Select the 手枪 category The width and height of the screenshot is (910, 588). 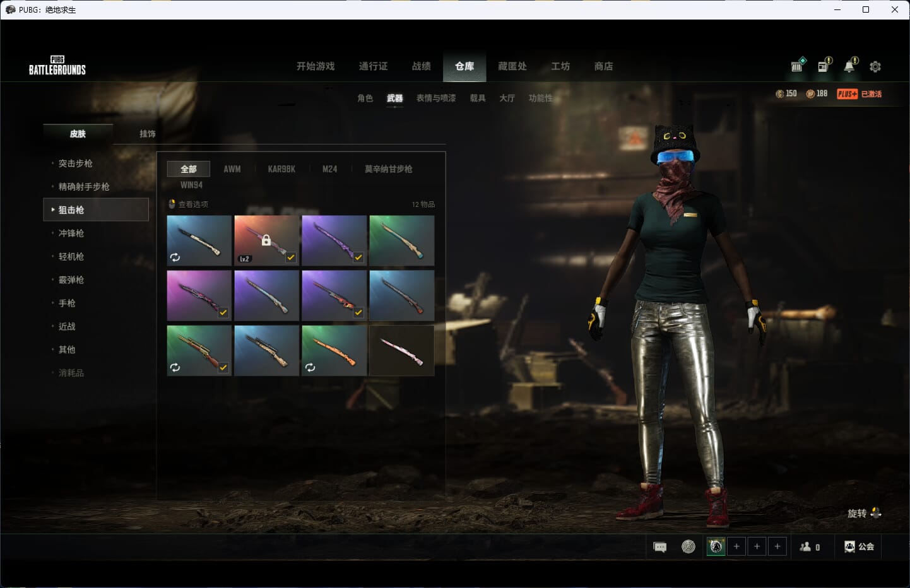point(66,303)
